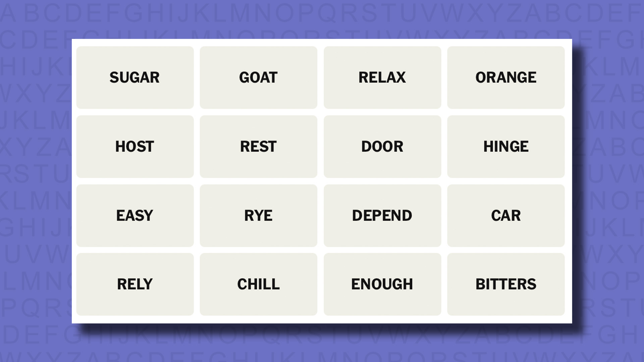This screenshot has height=362, width=644.
Task: Click the top-left SUGAR cell
Action: [x=135, y=77]
